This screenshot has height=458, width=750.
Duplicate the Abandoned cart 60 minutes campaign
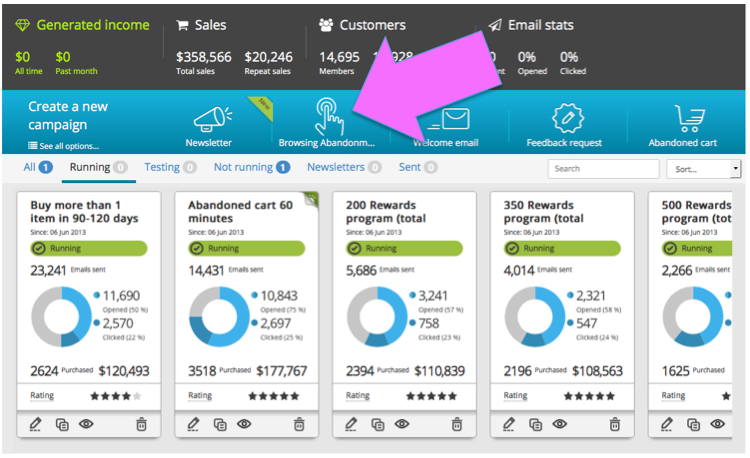pyautogui.click(x=220, y=424)
